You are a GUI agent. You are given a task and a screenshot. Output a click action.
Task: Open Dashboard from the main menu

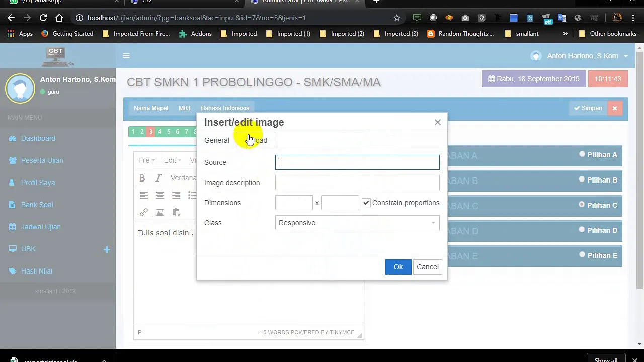point(38,138)
